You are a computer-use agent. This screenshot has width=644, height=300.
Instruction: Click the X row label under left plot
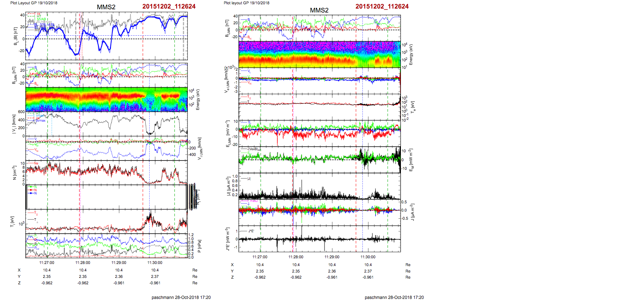(x=19, y=270)
